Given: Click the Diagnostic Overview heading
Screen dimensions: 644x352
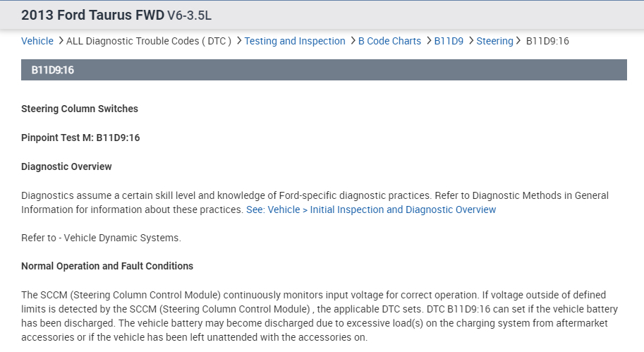Looking at the screenshot, I should pyautogui.click(x=66, y=166).
